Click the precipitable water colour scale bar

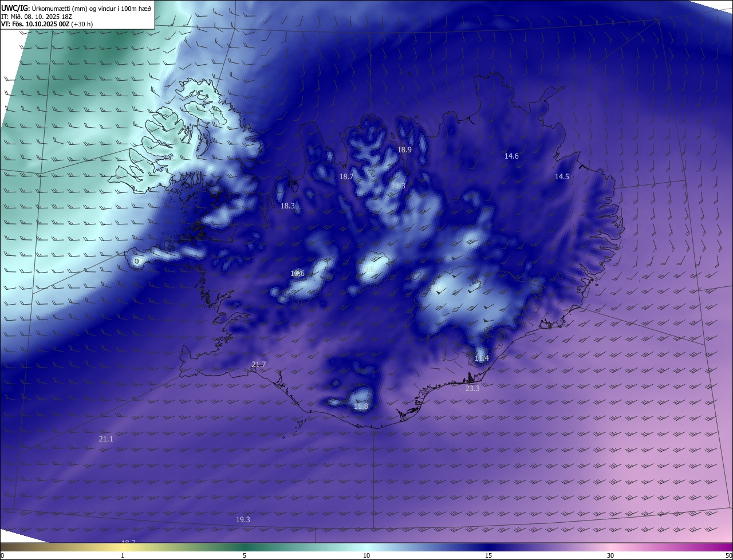click(366, 547)
